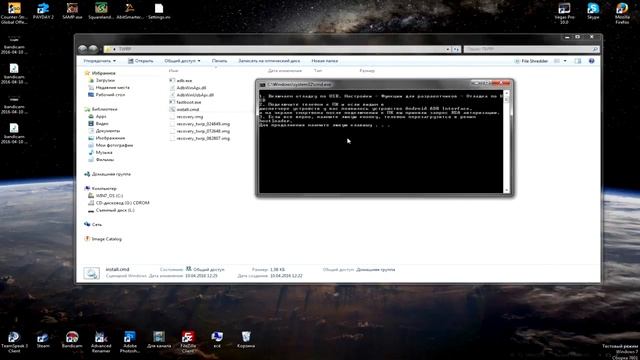The width and height of the screenshot is (640, 360).
Task: Select the install.cmd file
Action: pyautogui.click(x=184, y=109)
